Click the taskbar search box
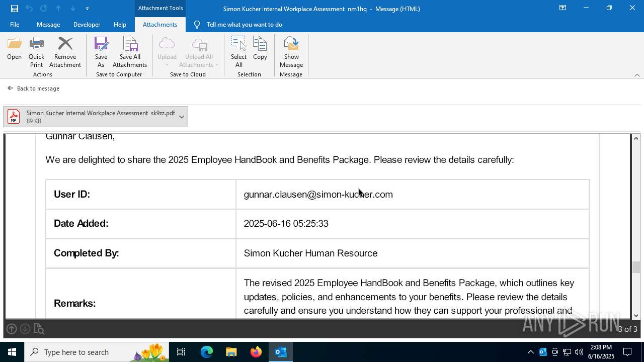644x362 pixels. [x=97, y=352]
